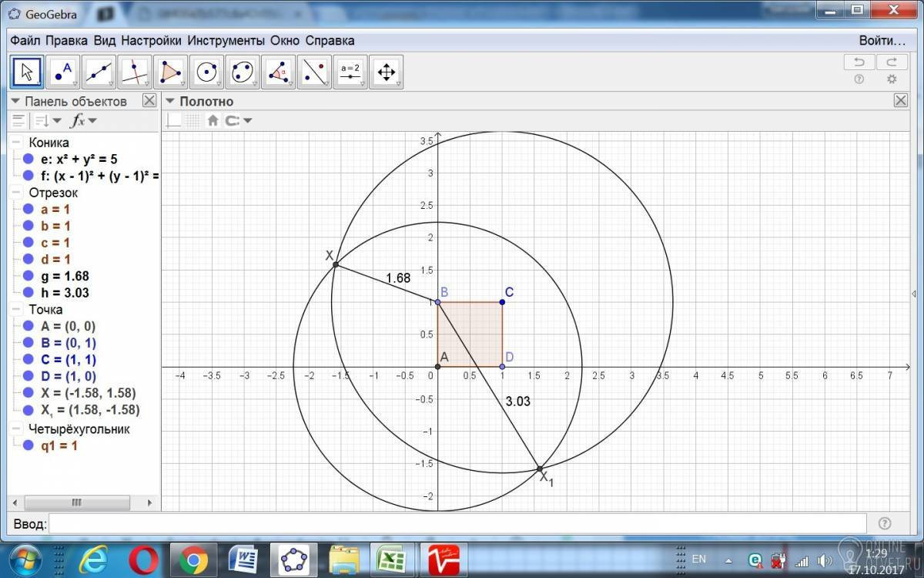924x578 pixels.
Task: Toggle visibility of segment h = 3.03
Action: point(28,293)
